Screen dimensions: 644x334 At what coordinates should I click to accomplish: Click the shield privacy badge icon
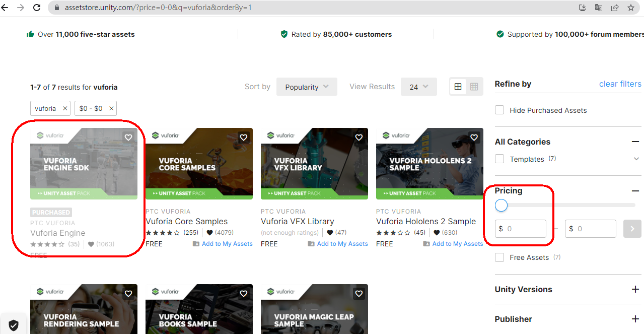[x=14, y=325]
